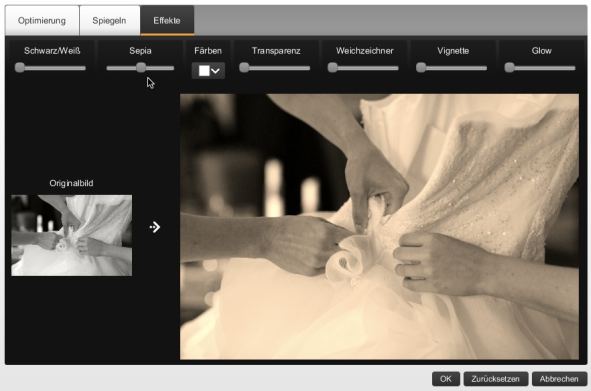Click the white Färben color swatch
Viewport: 591px width, 391px height.
pyautogui.click(x=204, y=71)
